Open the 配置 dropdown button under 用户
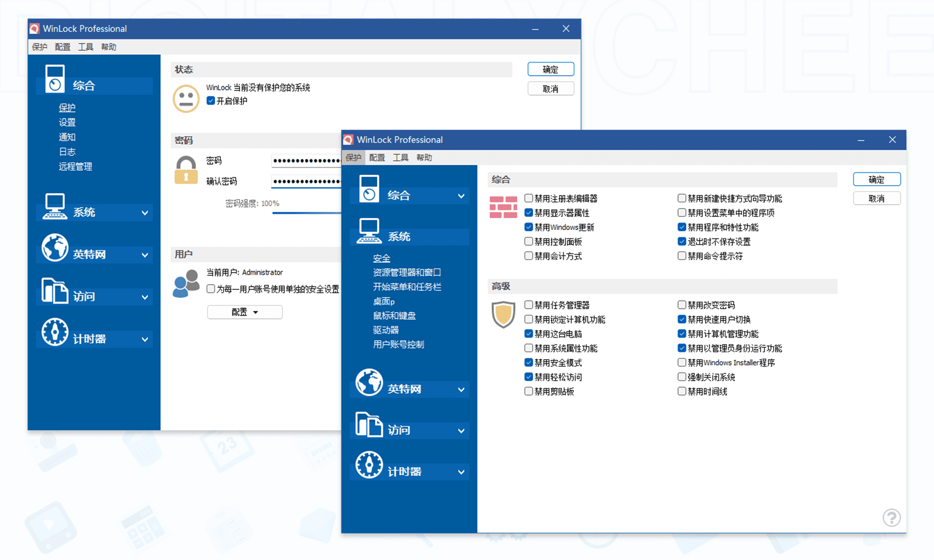Screen dimensions: 934x560 (x=245, y=312)
